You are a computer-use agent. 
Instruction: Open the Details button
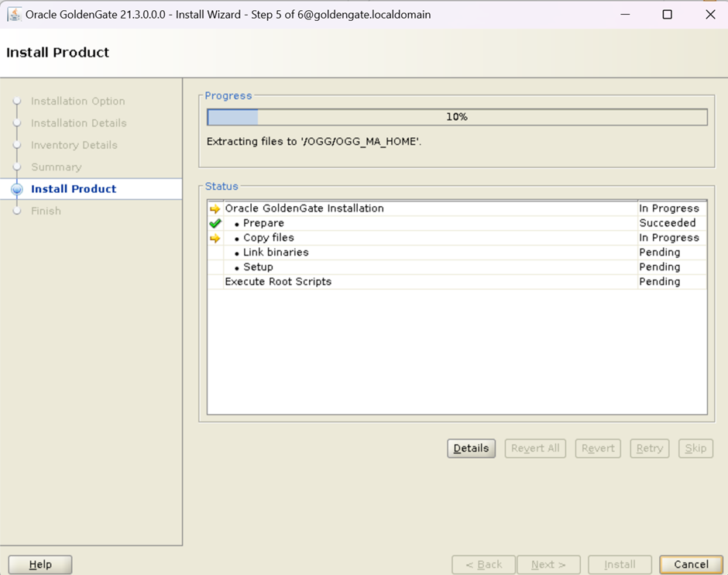point(471,449)
